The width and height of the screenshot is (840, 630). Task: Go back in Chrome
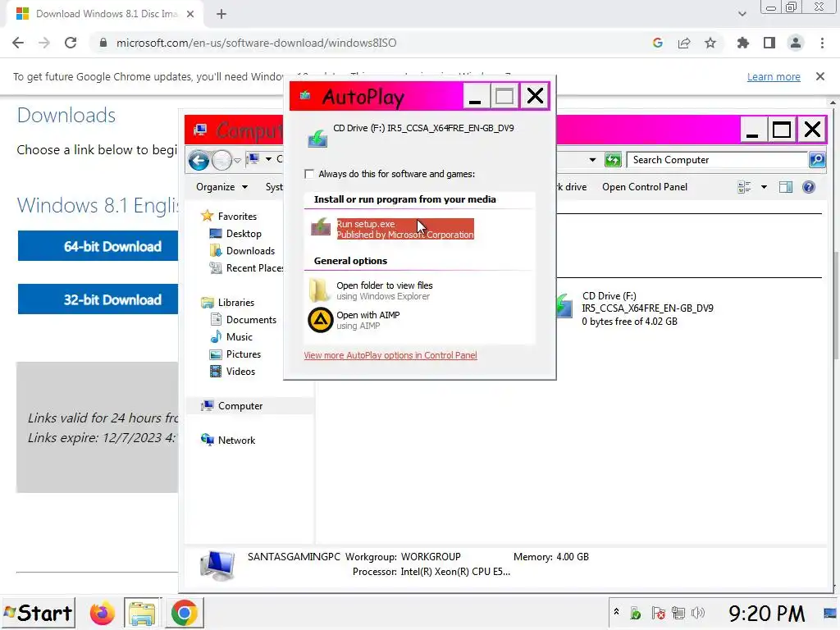coord(18,43)
